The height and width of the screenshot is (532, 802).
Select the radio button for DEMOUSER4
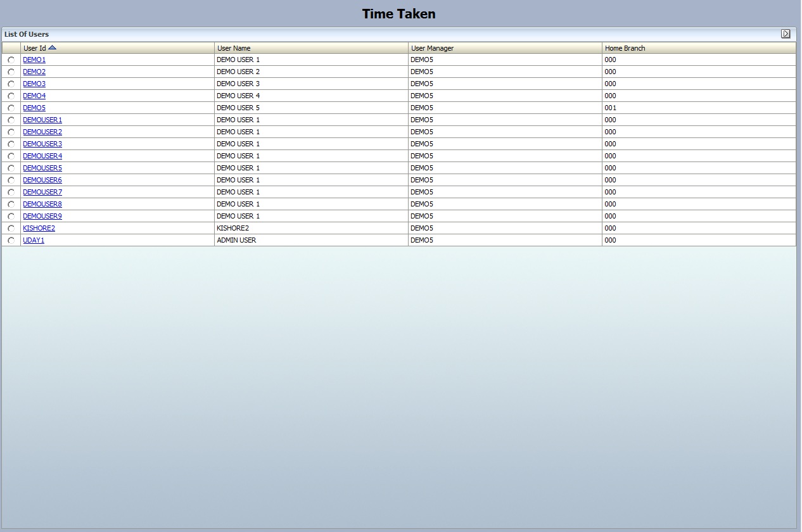(x=11, y=156)
